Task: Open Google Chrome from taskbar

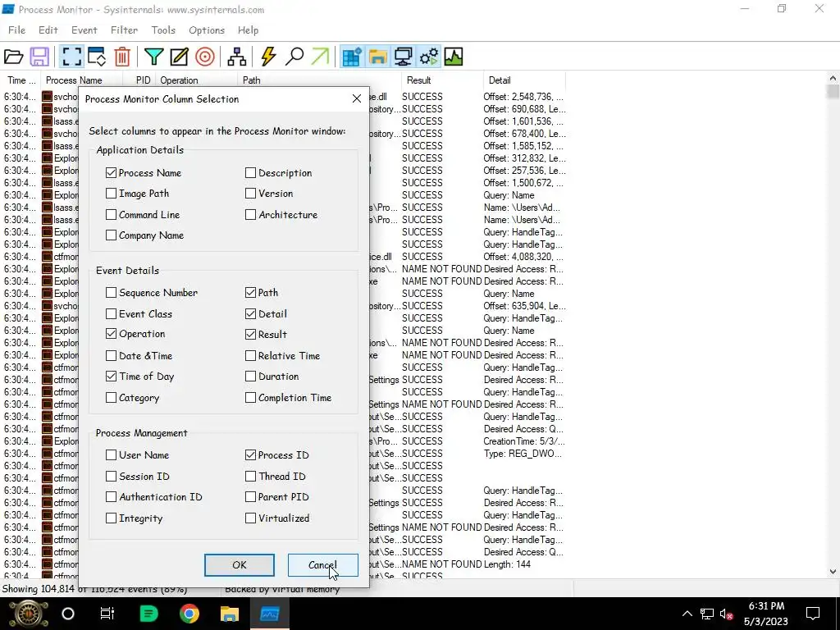Action: click(x=189, y=614)
